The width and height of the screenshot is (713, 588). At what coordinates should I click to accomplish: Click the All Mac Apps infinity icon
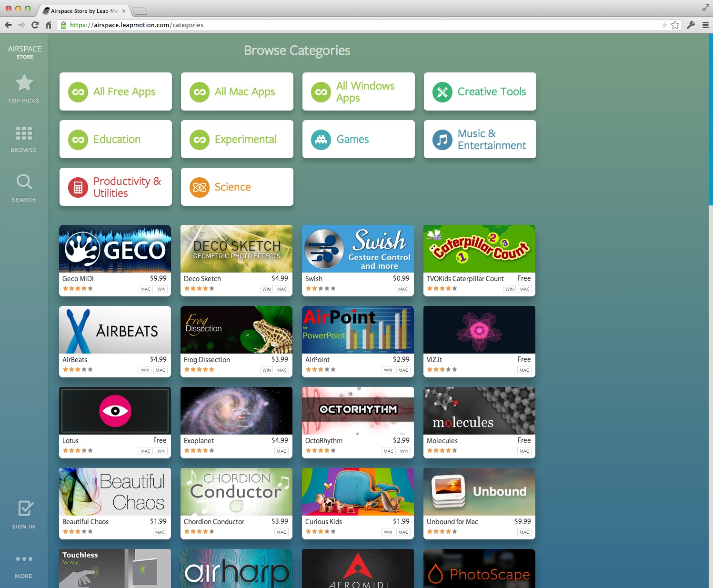[200, 92]
